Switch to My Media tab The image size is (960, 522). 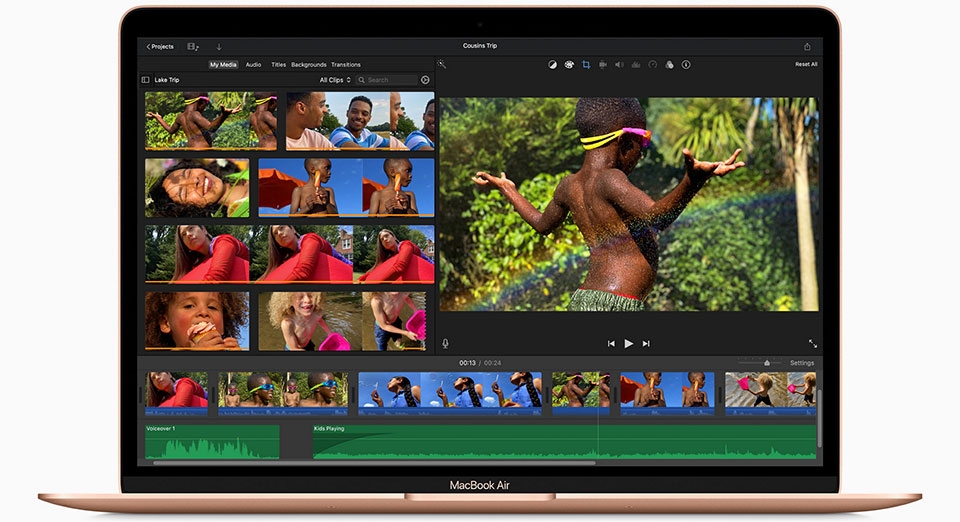(223, 64)
